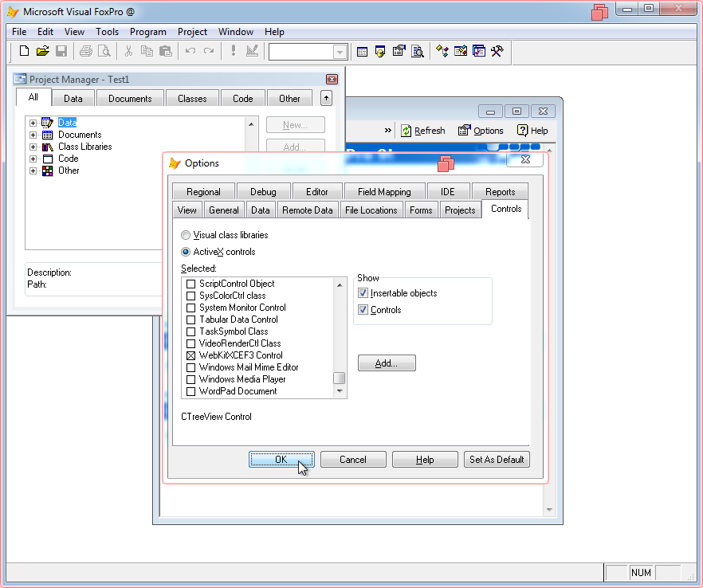This screenshot has height=588, width=703.
Task: Click the Undo arrow icon
Action: click(190, 51)
